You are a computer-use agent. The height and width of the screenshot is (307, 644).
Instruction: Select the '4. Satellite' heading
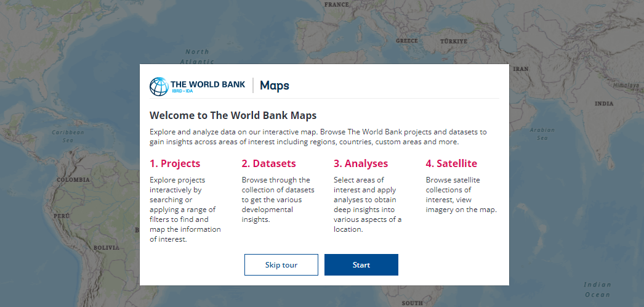(x=451, y=163)
